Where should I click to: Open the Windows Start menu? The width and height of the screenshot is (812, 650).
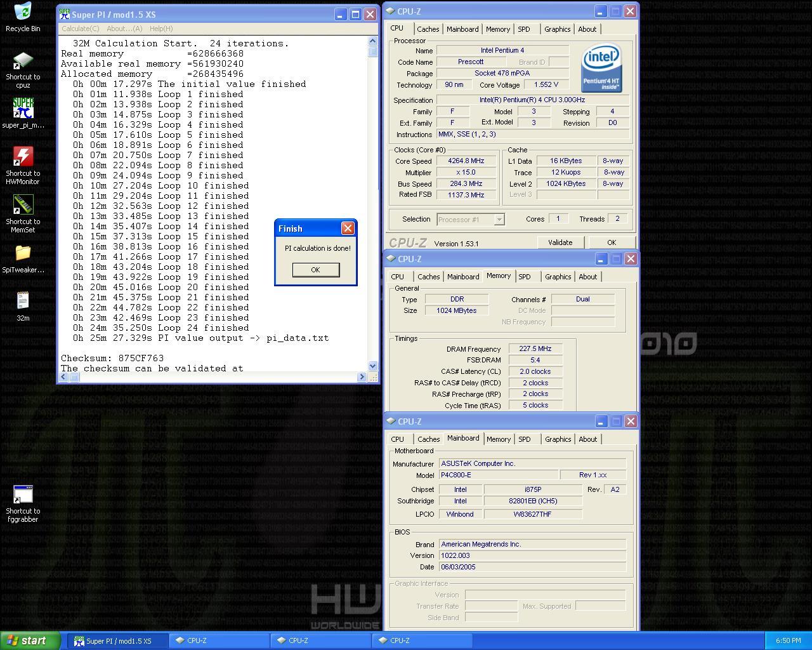pos(30,640)
